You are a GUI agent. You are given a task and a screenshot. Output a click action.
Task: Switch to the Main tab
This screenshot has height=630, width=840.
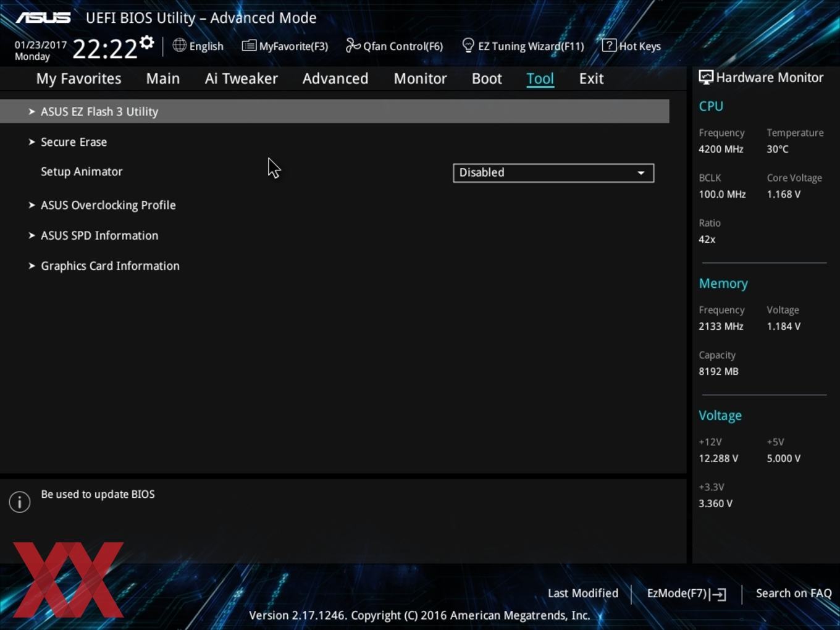[x=163, y=78]
